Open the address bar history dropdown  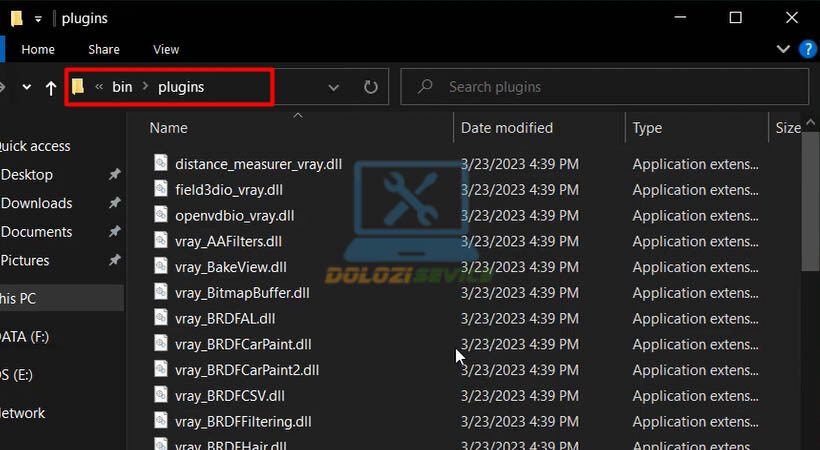tap(334, 87)
